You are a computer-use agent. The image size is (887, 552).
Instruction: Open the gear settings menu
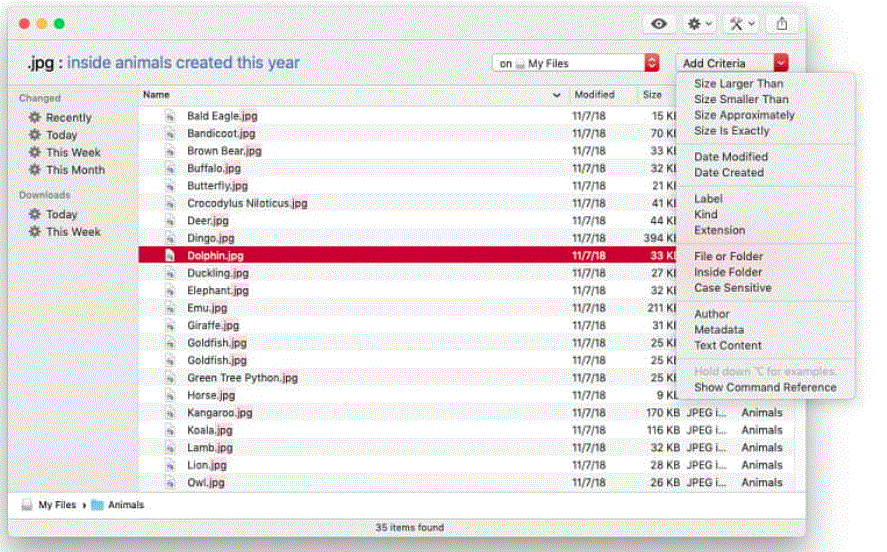pos(699,24)
